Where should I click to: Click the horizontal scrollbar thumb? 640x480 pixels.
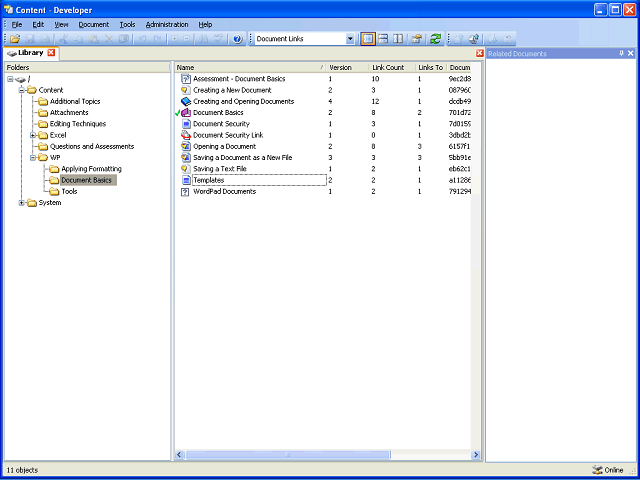[x=288, y=455]
